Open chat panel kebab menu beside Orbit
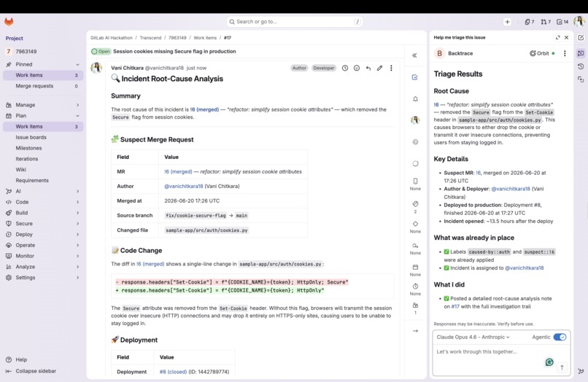This screenshot has width=588, height=382. (x=565, y=54)
